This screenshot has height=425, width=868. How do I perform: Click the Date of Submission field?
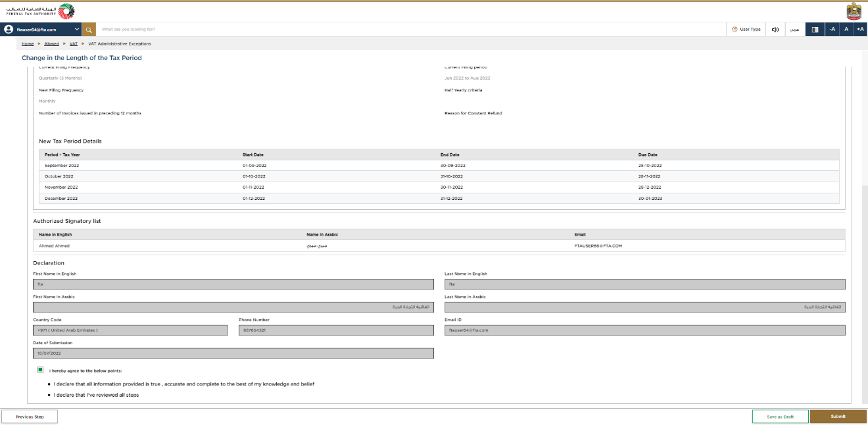pyautogui.click(x=233, y=353)
